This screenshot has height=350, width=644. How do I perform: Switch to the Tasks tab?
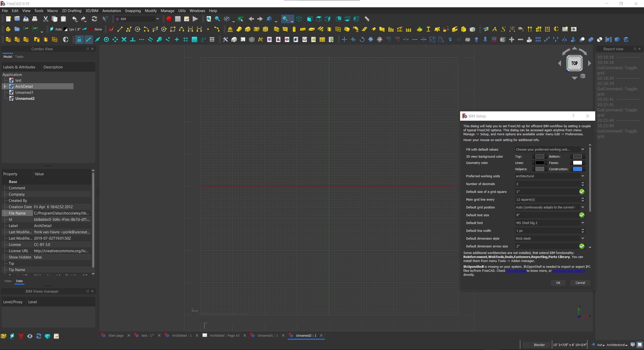click(x=19, y=57)
